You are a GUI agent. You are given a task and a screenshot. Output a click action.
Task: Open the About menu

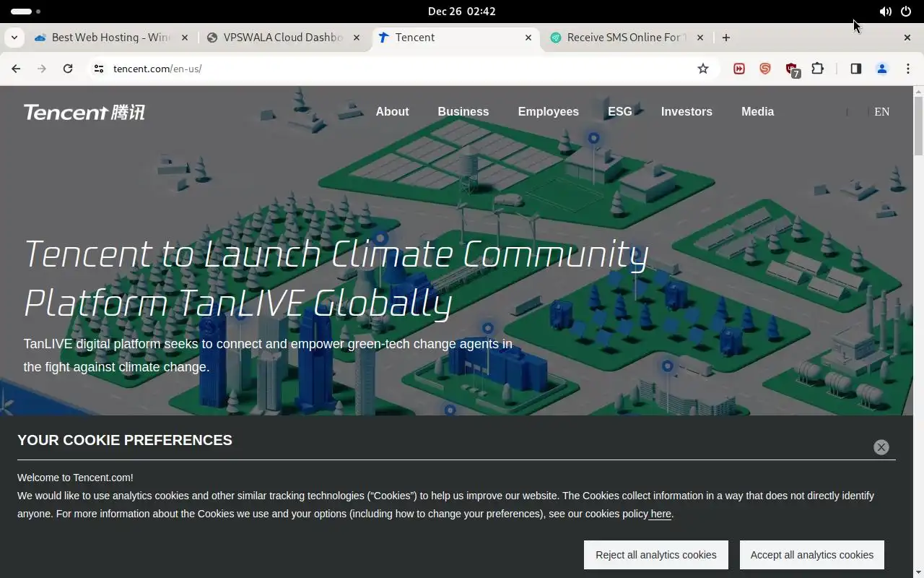point(392,111)
